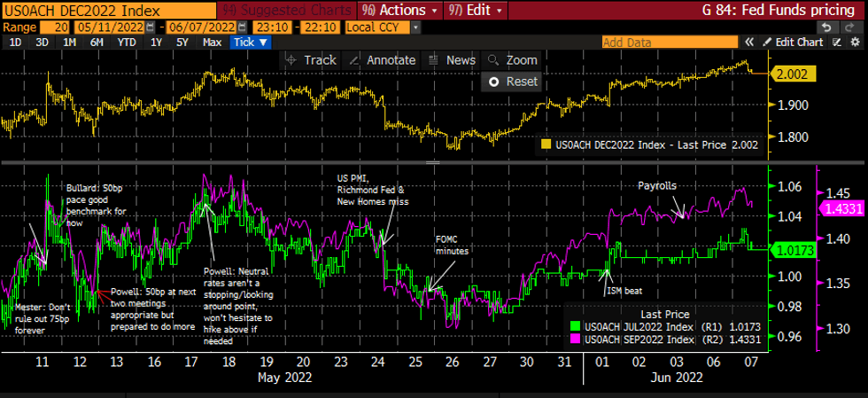Viewport: 868px width, 398px height.
Task: Expand the Local CCY currency dropdown
Action: [415, 27]
